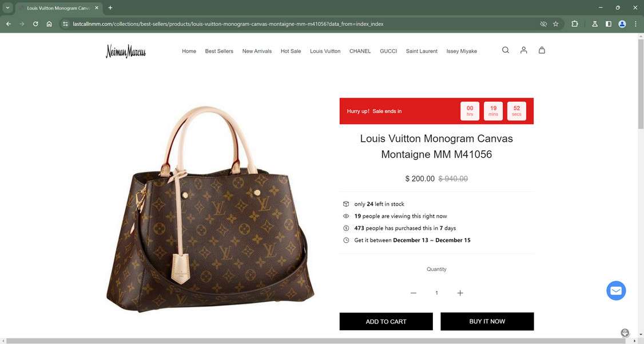This screenshot has width=644, height=344.
Task: Open the Chrome profile avatar
Action: (x=622, y=24)
